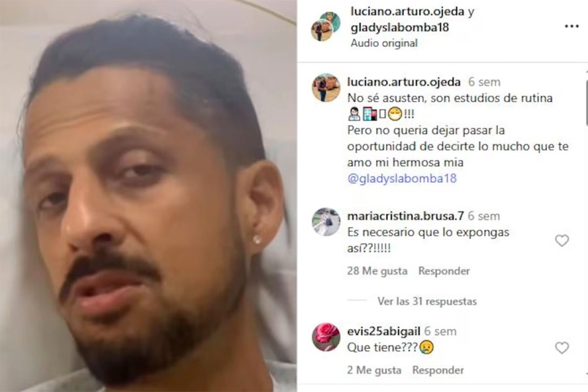Open mariacristina.brusa.7's profile picture
Image resolution: width=588 pixels, height=392 pixels.
[x=326, y=221]
